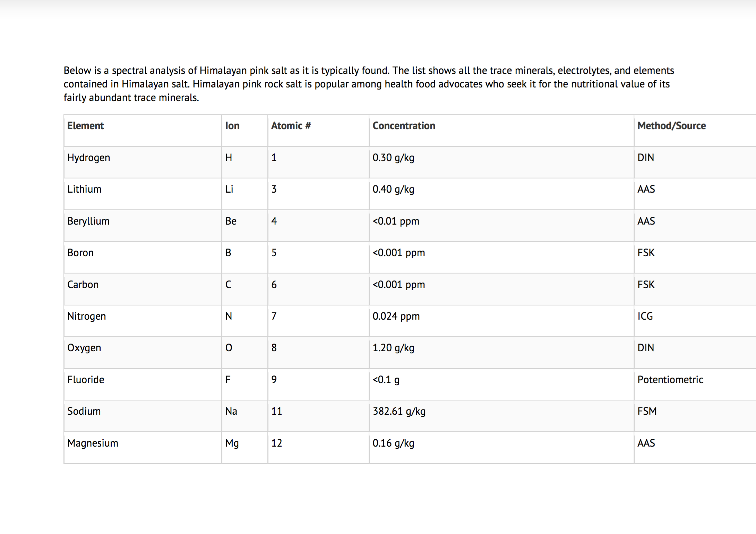Click the Oxygen concentration 1.20 g/kg
Screen dimensions: 756x534
tap(393, 348)
